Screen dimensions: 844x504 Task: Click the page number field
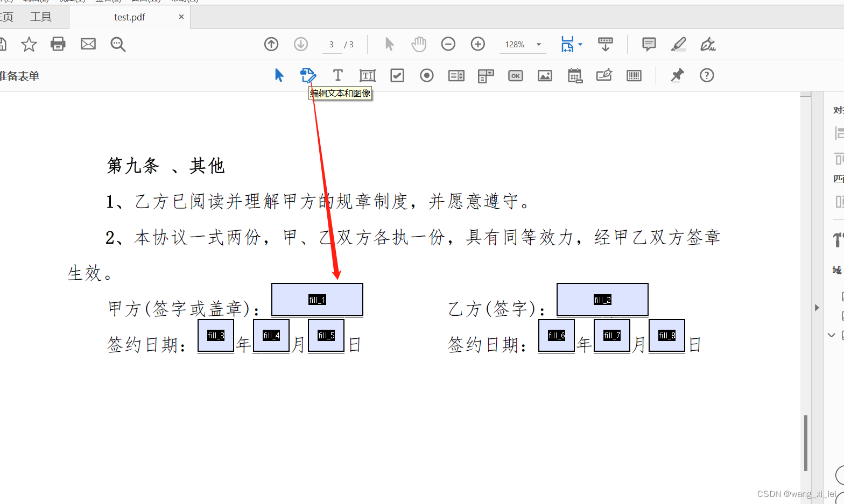click(332, 45)
